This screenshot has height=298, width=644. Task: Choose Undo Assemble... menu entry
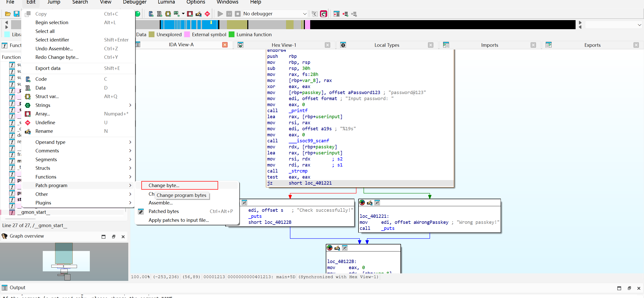point(78,49)
